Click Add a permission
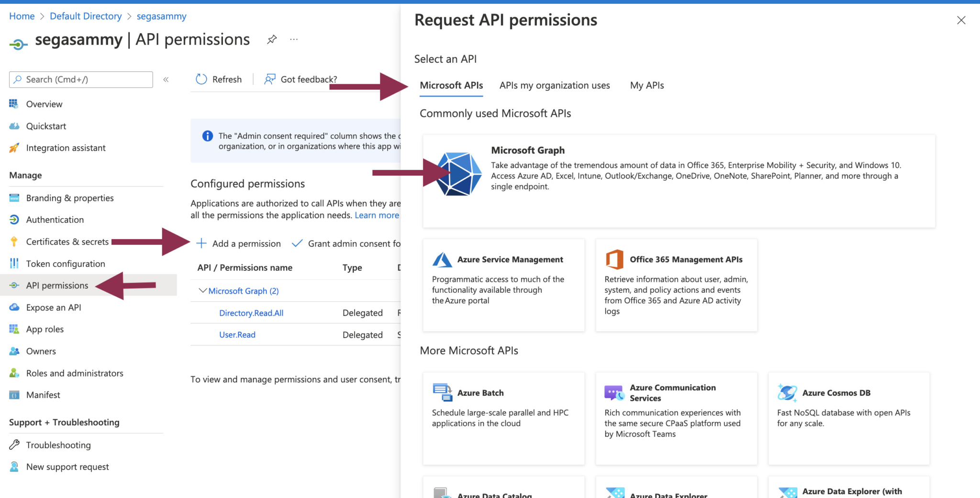Viewport: 980px width, 498px height. (x=246, y=243)
